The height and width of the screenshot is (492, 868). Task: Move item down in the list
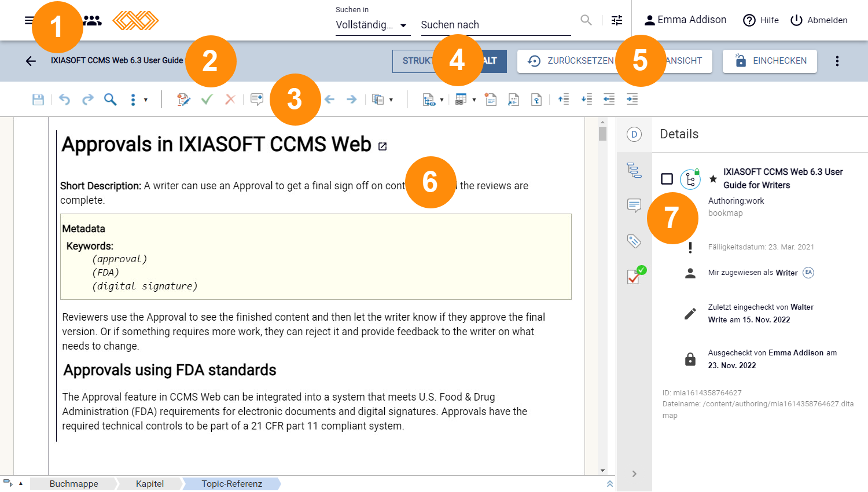coord(586,100)
